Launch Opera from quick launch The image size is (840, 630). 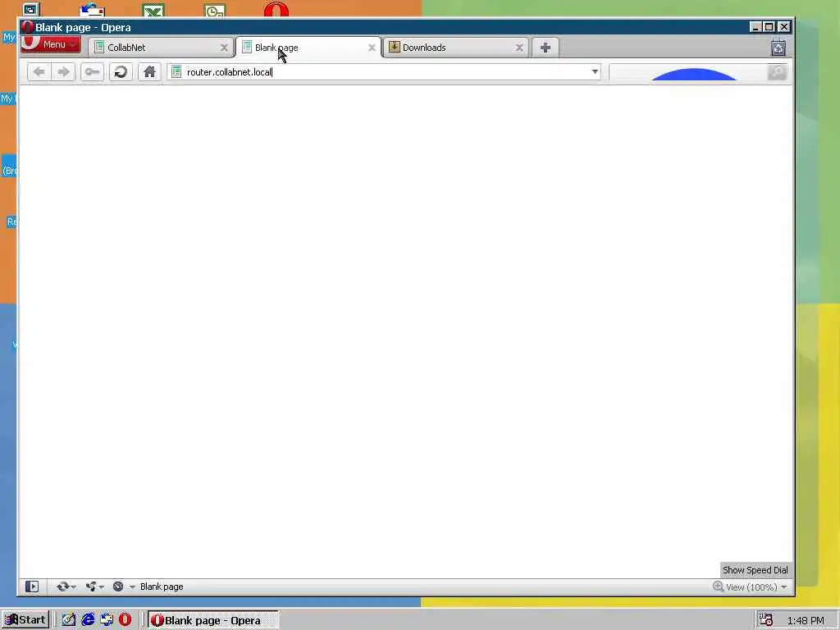[x=125, y=620]
